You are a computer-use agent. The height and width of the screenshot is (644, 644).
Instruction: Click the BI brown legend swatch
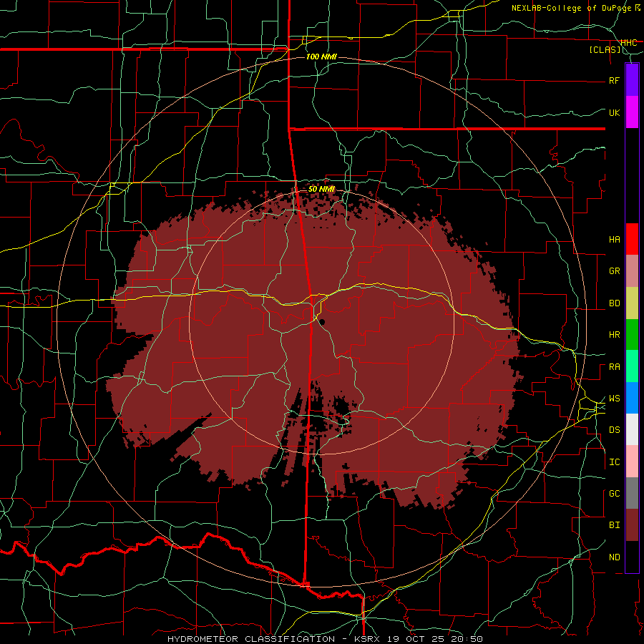pos(632,525)
